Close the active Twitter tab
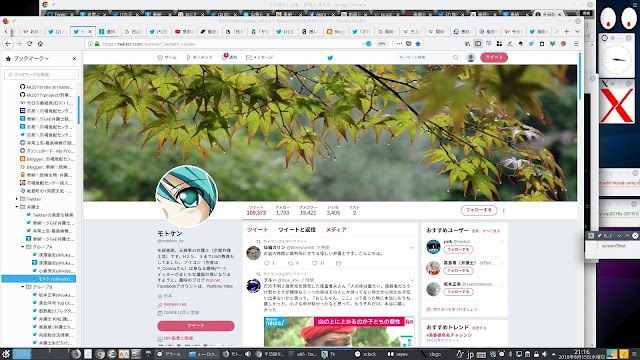Image resolution: width=640 pixels, height=360 pixels. point(90,31)
